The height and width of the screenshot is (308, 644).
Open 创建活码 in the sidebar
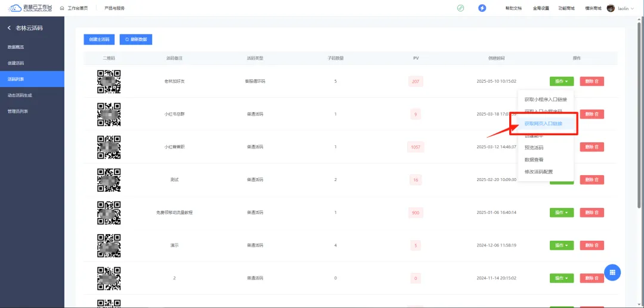pyautogui.click(x=32, y=63)
